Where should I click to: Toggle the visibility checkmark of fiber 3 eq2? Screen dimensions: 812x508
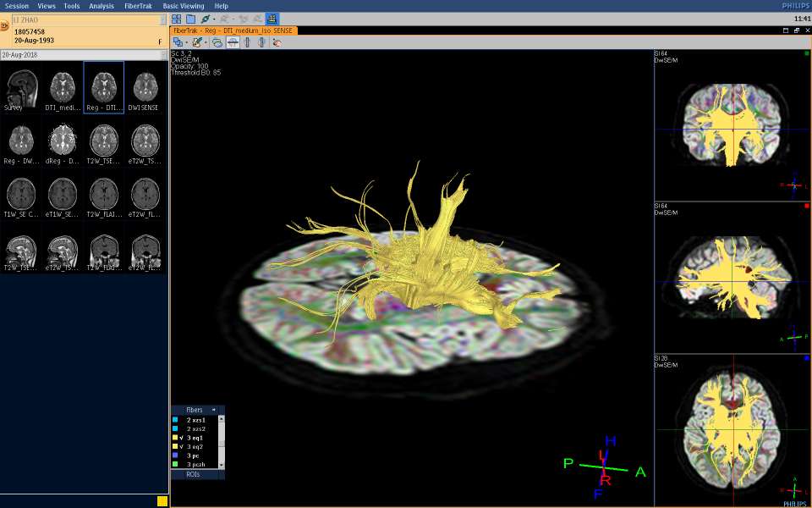pos(181,447)
